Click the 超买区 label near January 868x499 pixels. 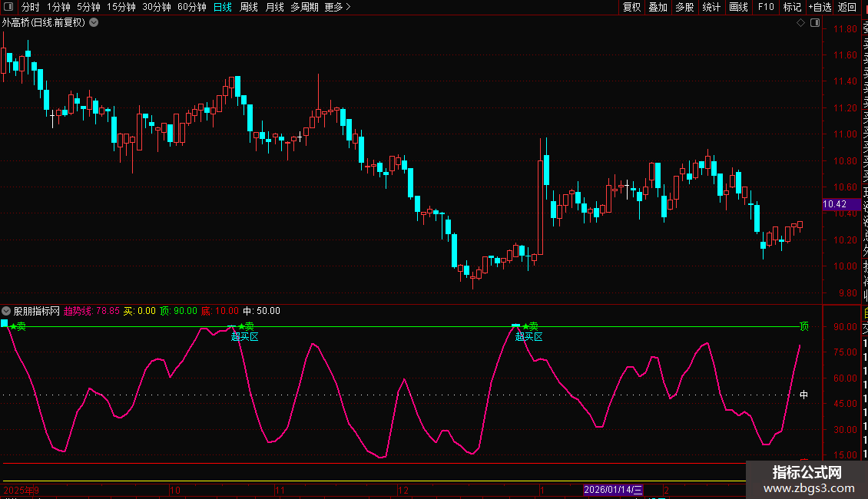[528, 336]
